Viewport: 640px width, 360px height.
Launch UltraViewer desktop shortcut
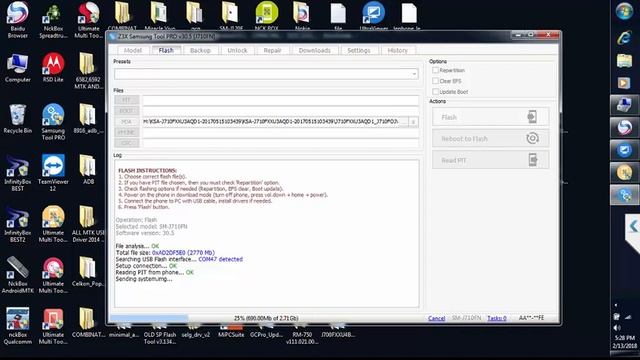pyautogui.click(x=373, y=16)
